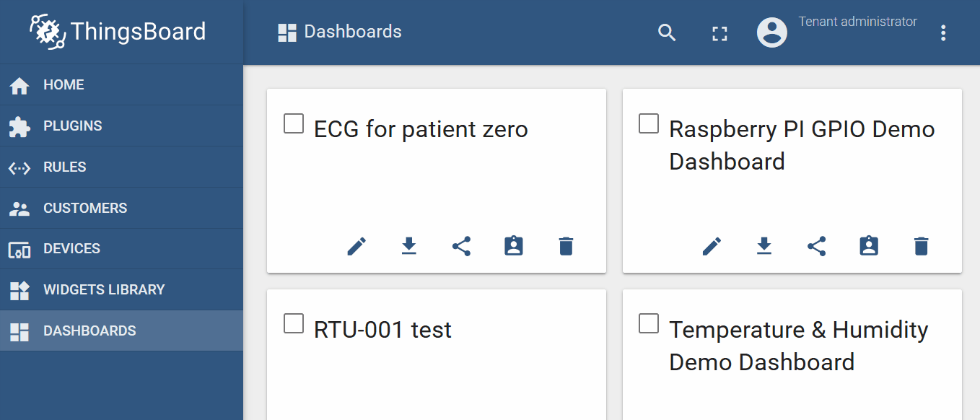Edit the ECG for patient zero dashboard

356,246
